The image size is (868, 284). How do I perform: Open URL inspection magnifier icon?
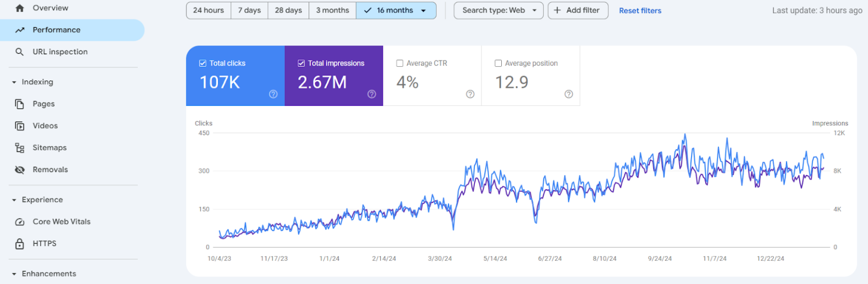tap(20, 52)
